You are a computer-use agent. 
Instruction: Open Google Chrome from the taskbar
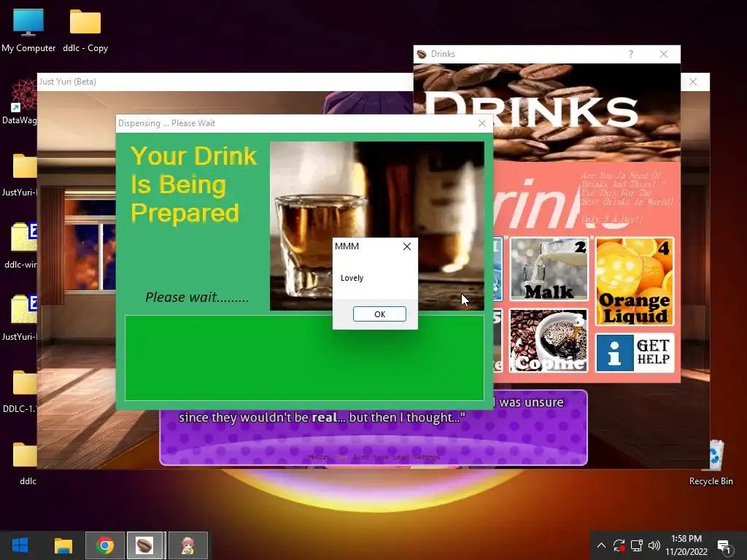coord(105,545)
